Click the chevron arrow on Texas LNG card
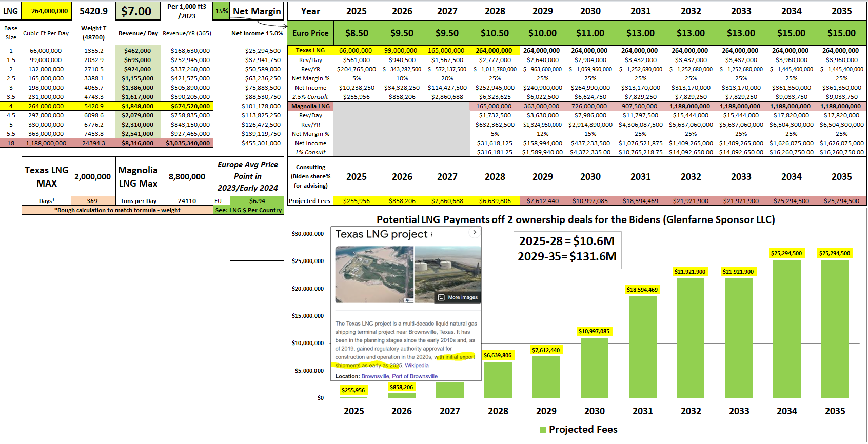This screenshot has width=868, height=444. coord(475,232)
